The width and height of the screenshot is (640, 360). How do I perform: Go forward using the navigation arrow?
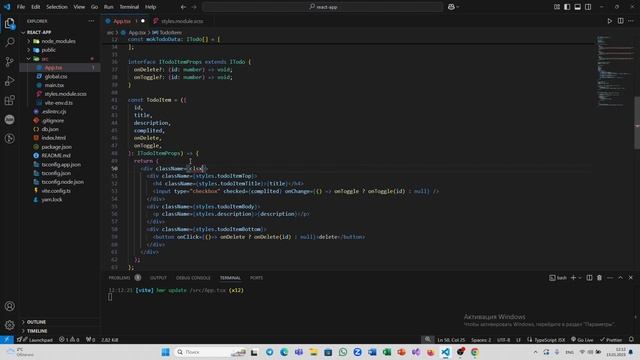coord(194,7)
